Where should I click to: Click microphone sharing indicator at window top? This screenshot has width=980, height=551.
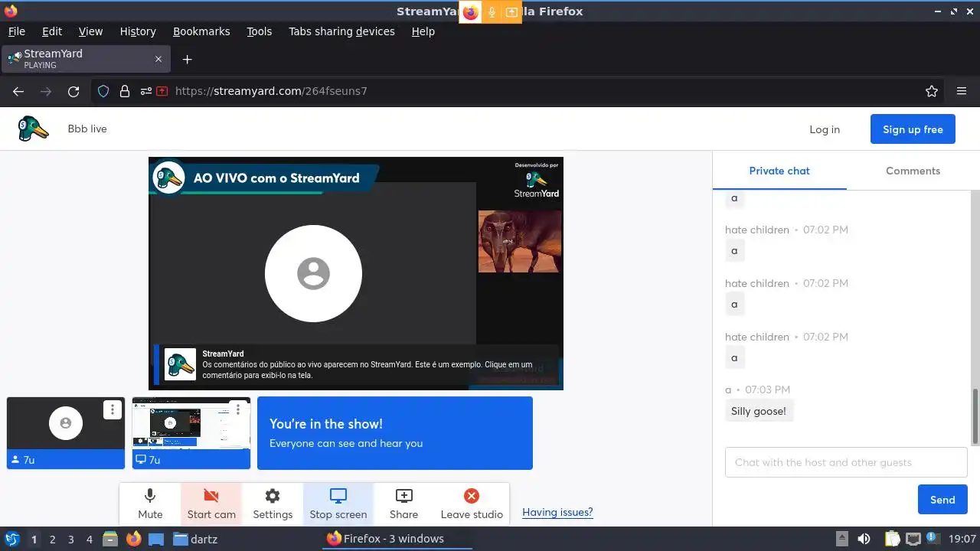click(492, 12)
